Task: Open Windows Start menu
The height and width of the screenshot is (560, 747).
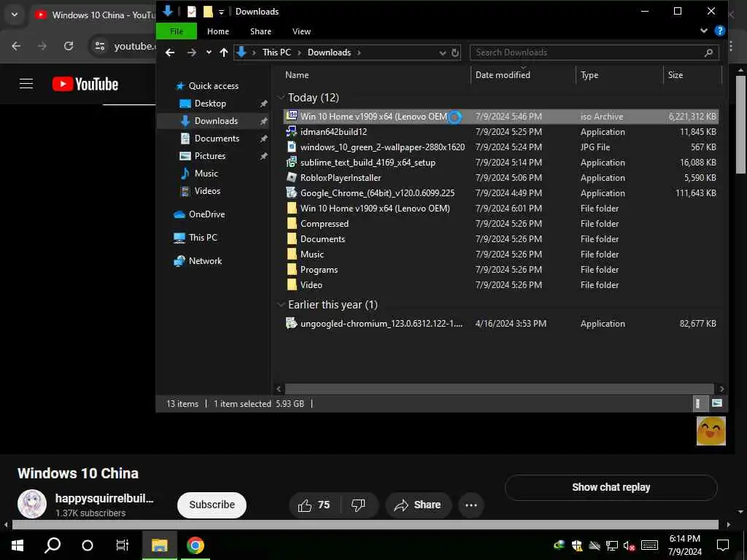Action: click(18, 545)
